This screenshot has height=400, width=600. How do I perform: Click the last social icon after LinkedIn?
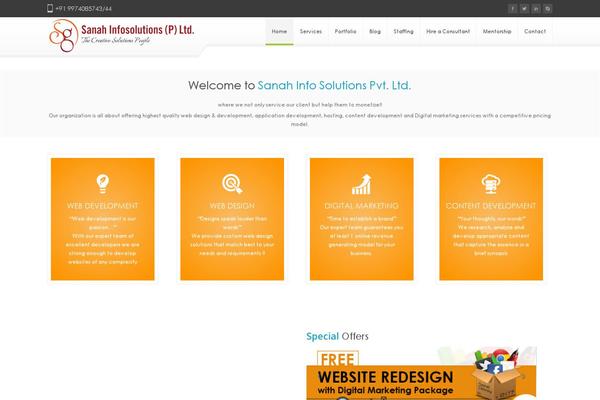click(548, 8)
